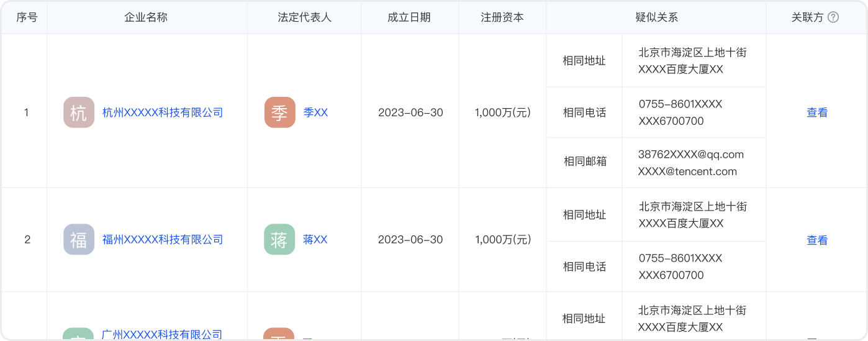Click the 杭 company avatar icon
Screen dimensions: 868x341
[79, 112]
